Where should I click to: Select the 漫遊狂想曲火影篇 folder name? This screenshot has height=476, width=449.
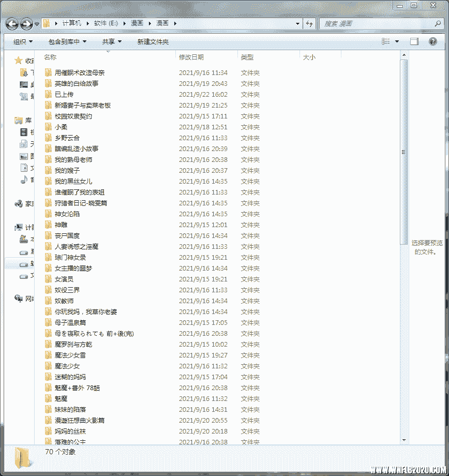(x=80, y=421)
